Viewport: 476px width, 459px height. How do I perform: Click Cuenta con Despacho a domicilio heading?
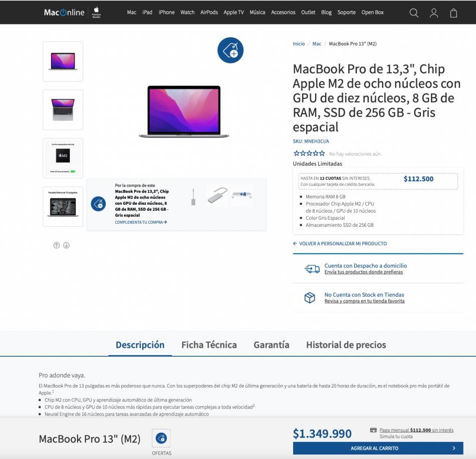[365, 266]
